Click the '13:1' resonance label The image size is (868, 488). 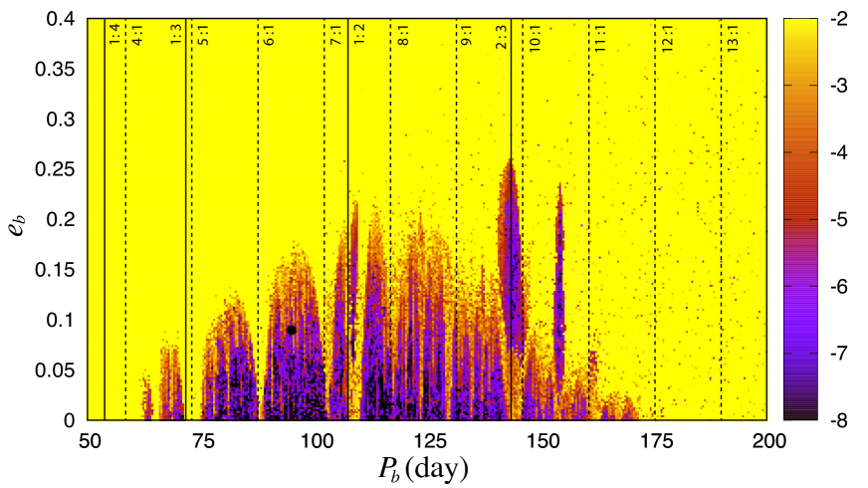pos(733,38)
